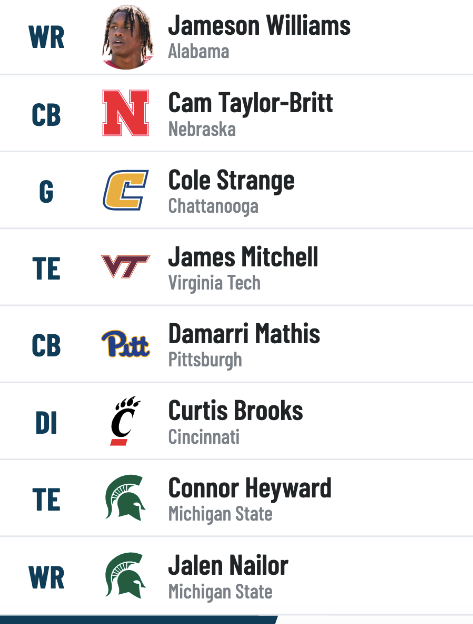Click Jameson Williams player headshot photo
The height and width of the screenshot is (624, 473).
(127, 37)
